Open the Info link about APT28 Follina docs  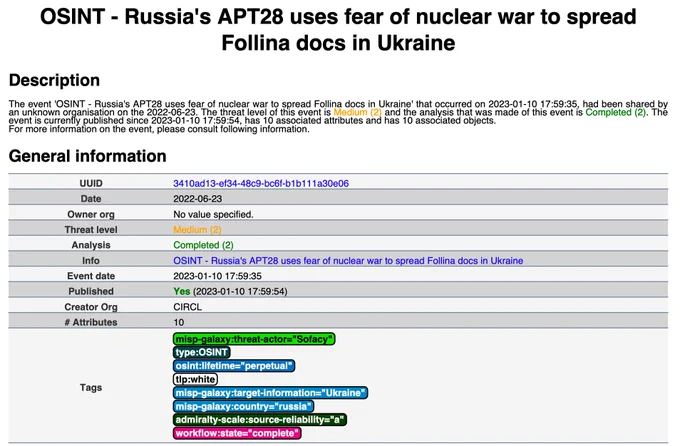coord(348,261)
